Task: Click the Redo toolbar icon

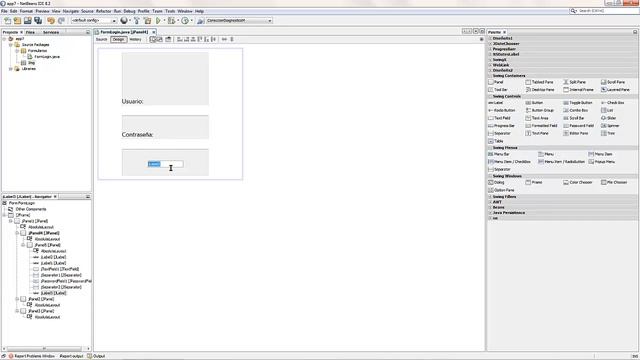Action: (61, 20)
